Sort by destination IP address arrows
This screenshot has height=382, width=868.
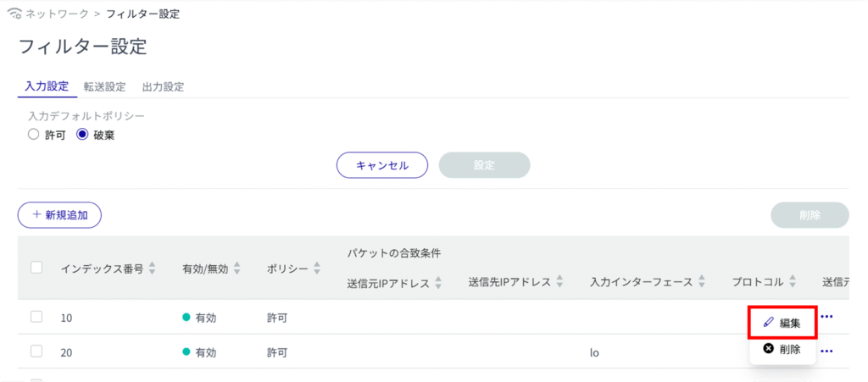[x=560, y=283]
